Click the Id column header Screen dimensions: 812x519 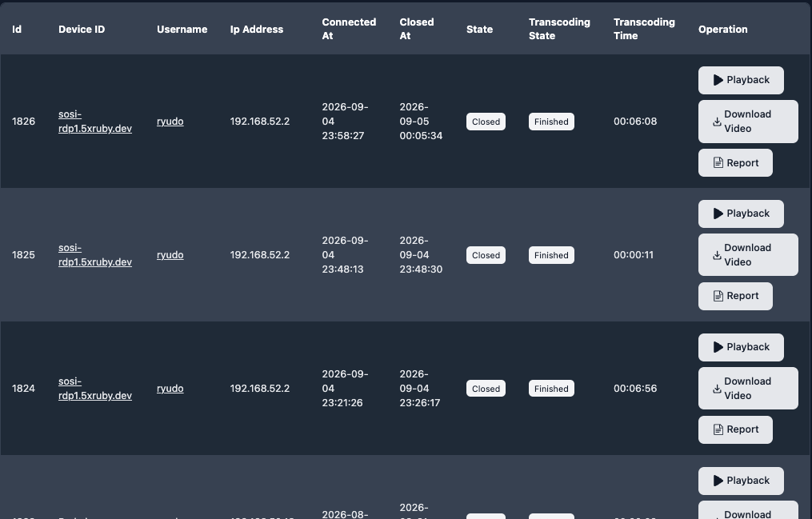[17, 30]
